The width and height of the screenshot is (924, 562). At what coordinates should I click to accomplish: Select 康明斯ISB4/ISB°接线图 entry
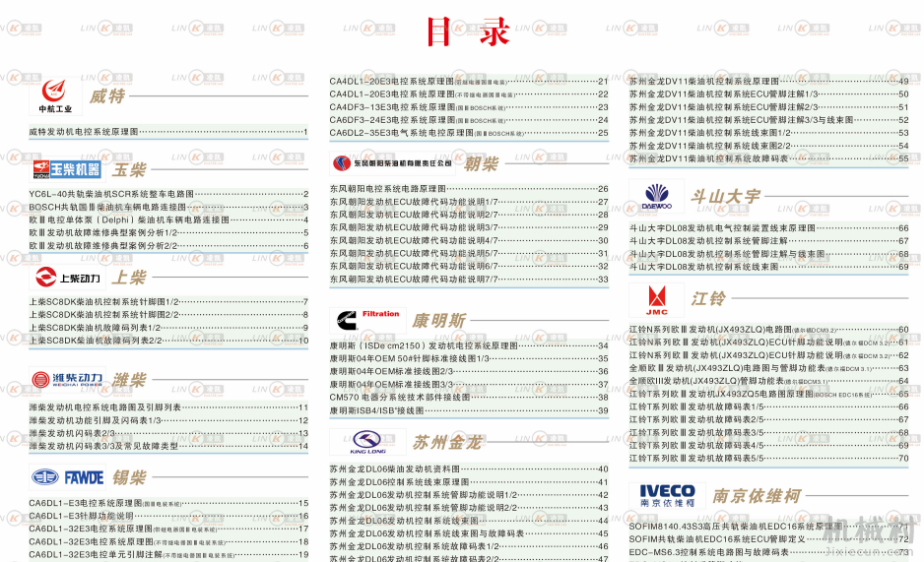(x=469, y=410)
